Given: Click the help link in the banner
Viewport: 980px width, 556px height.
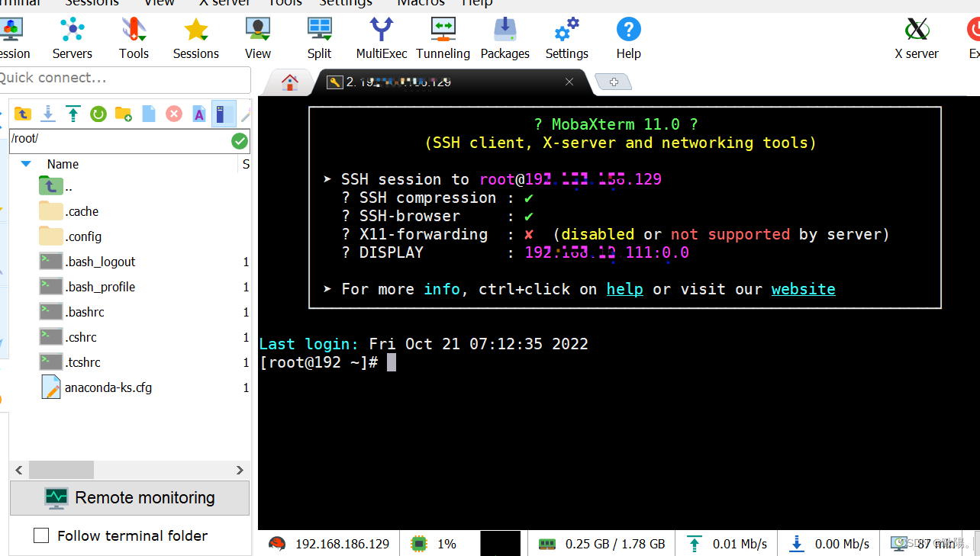Looking at the screenshot, I should [x=625, y=289].
